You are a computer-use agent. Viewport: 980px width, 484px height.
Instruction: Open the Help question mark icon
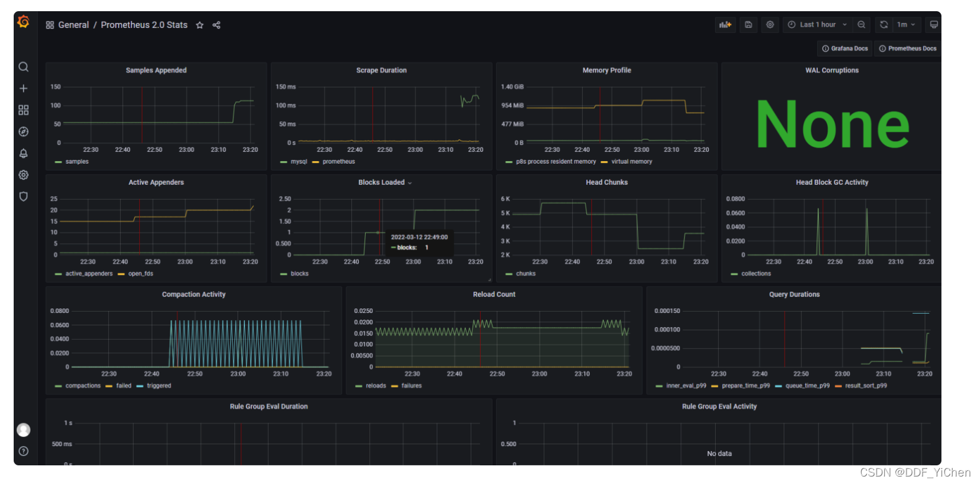tap(24, 451)
